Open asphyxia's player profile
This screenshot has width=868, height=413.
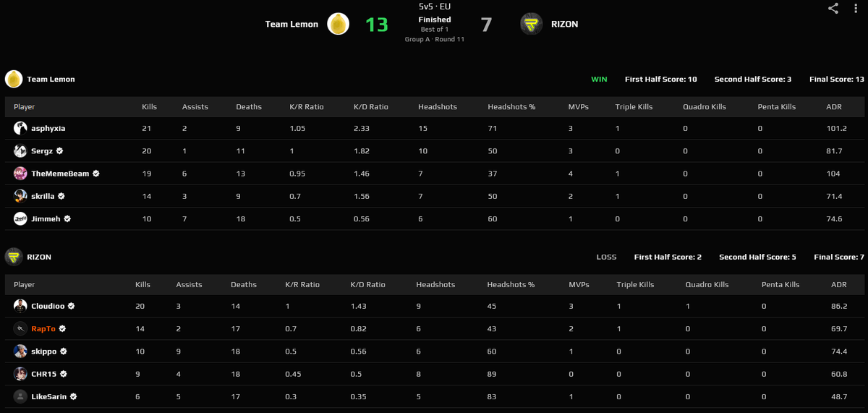[x=48, y=128]
